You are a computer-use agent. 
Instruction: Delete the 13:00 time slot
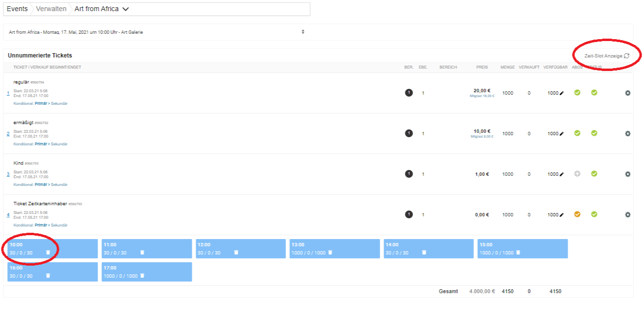[330, 253]
